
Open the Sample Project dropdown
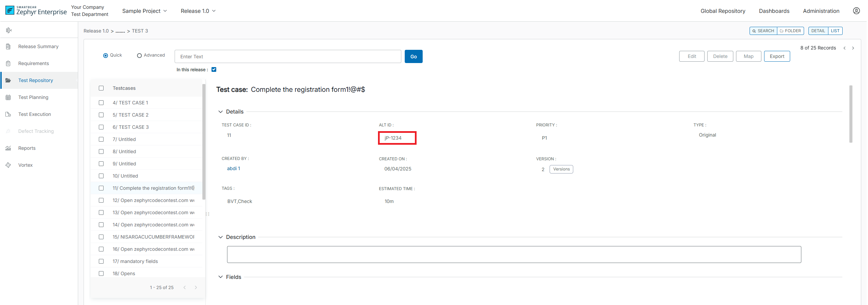coord(144,11)
